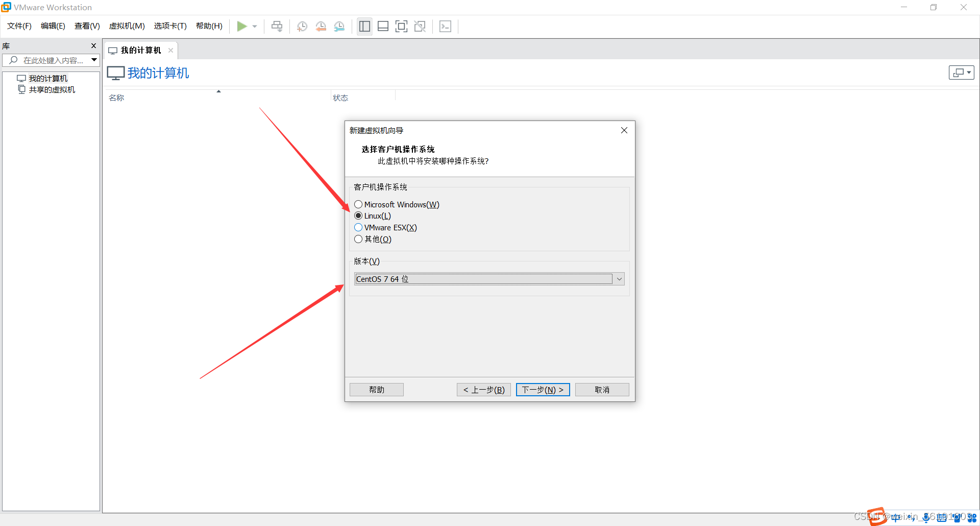Image resolution: width=980 pixels, height=526 pixels.
Task: Open the view options dropdown at top right
Action: 962,73
